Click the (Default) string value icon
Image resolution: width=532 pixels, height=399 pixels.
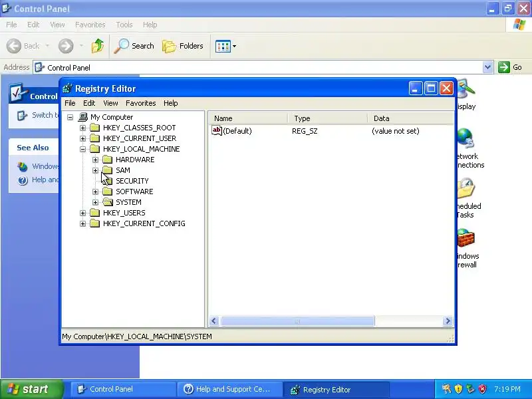[217, 130]
